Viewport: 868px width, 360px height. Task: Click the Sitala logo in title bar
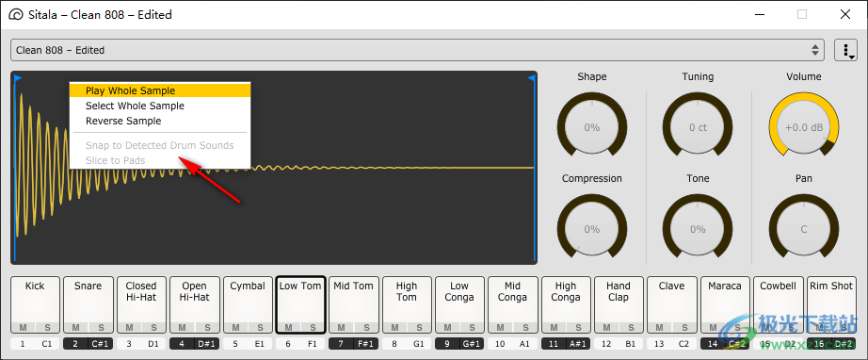click(x=17, y=15)
